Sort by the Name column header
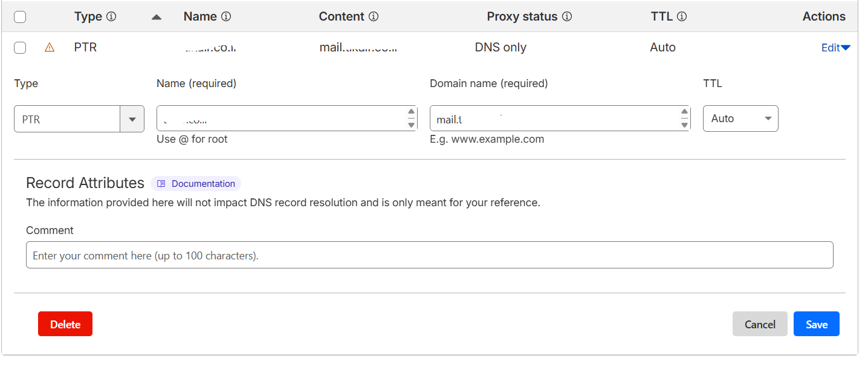 point(200,17)
